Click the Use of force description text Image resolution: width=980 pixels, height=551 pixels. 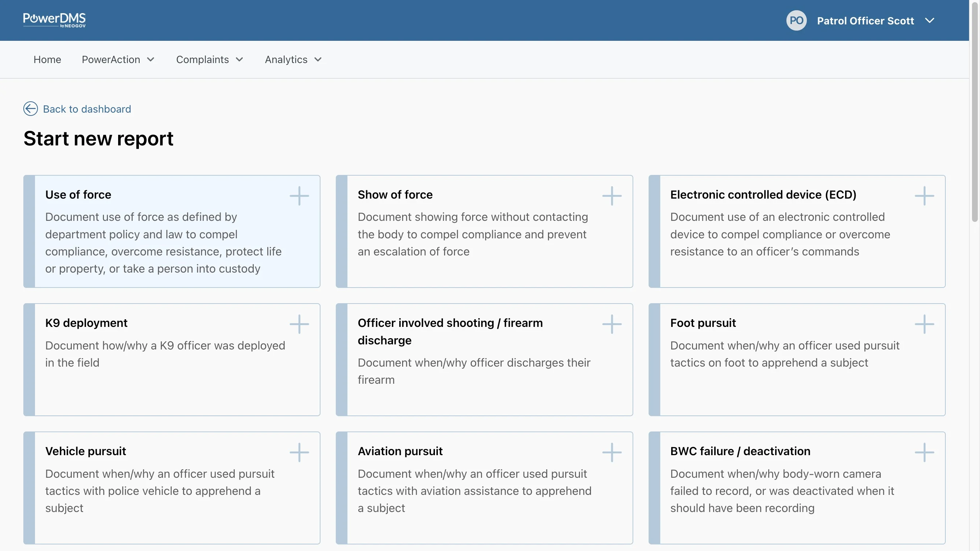click(x=163, y=243)
